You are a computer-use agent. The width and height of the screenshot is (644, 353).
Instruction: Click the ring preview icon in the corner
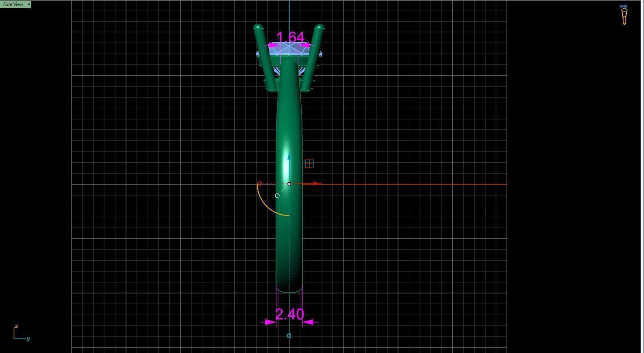624,15
